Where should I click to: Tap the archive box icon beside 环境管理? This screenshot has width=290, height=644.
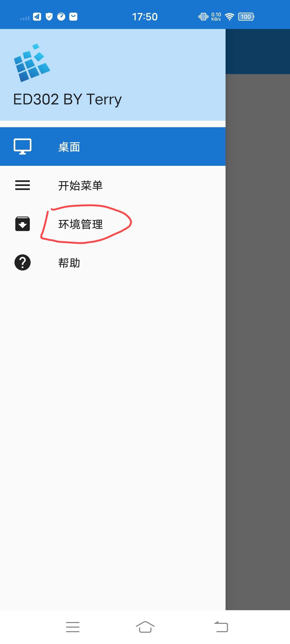coord(23,224)
